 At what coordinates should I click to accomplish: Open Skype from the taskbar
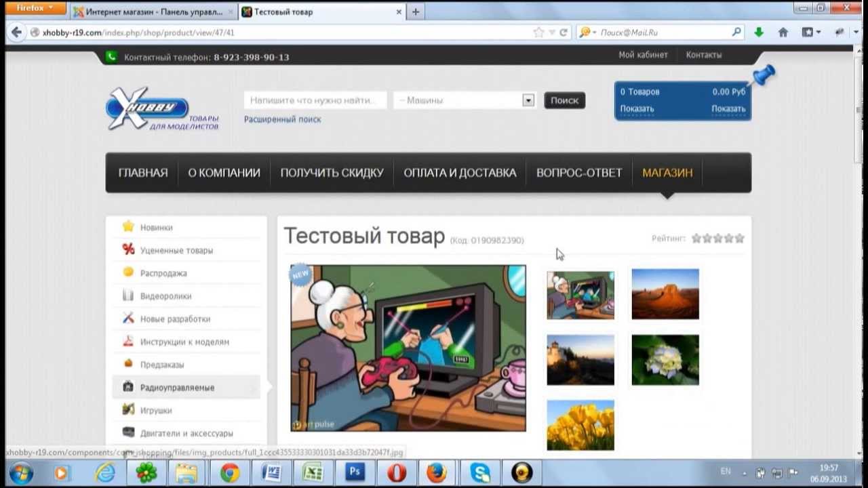[x=480, y=472]
